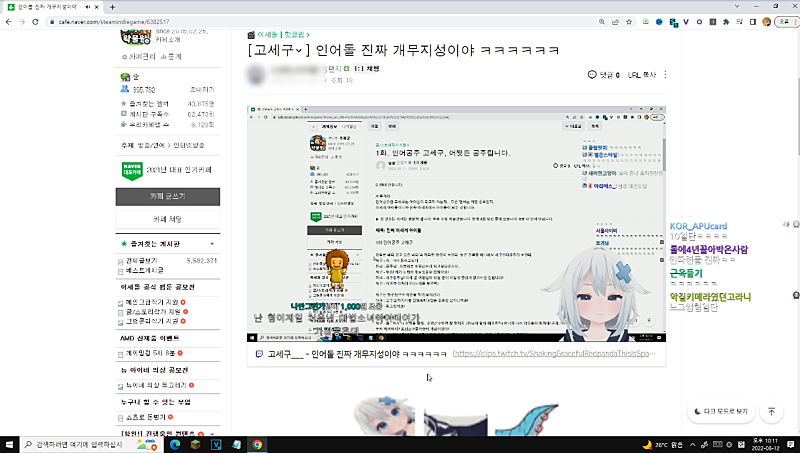Screen dimensions: 800x453
Task: Click the address bar URL field
Action: click(321, 22)
